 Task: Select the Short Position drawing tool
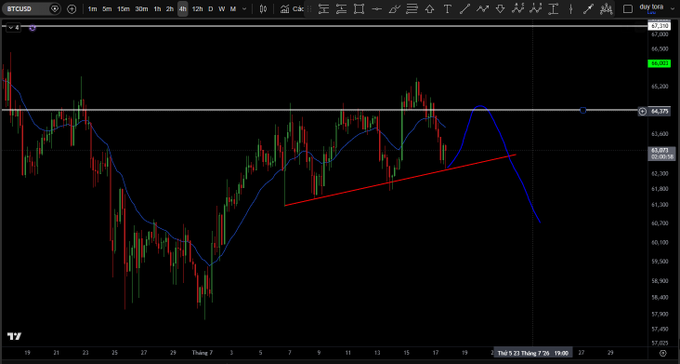[x=342, y=9]
